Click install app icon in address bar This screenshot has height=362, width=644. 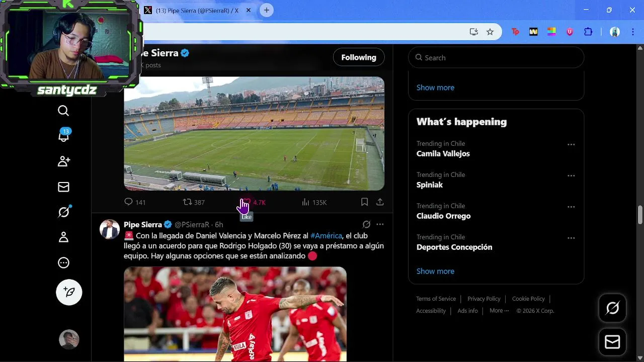(x=473, y=32)
